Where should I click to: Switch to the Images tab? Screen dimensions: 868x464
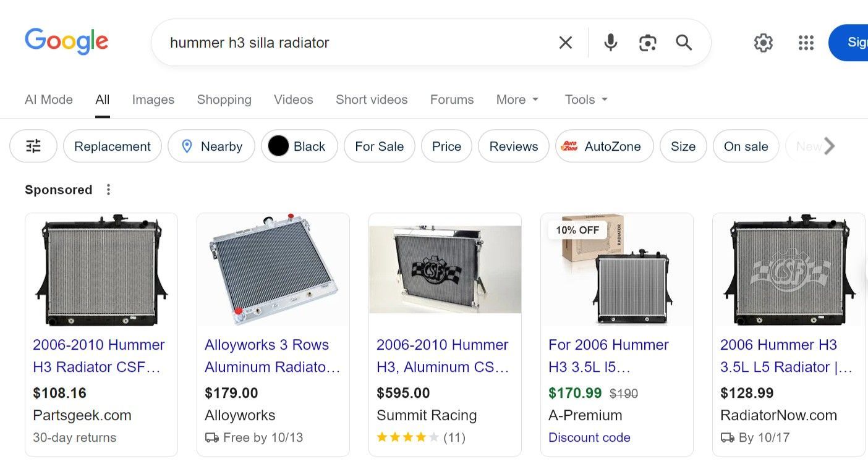[x=153, y=99]
